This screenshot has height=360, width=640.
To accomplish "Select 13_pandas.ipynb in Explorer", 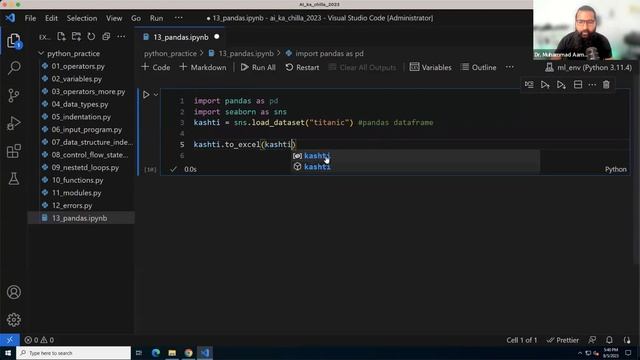I will point(80,218).
